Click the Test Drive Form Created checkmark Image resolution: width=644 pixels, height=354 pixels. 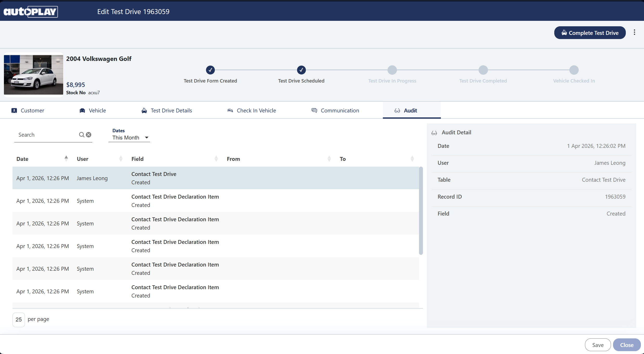(210, 70)
